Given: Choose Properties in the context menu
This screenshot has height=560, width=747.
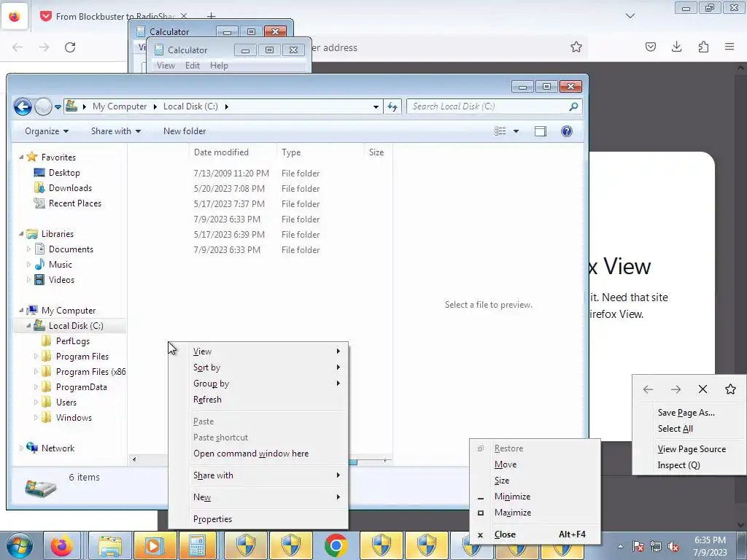Looking at the screenshot, I should [258, 519].
